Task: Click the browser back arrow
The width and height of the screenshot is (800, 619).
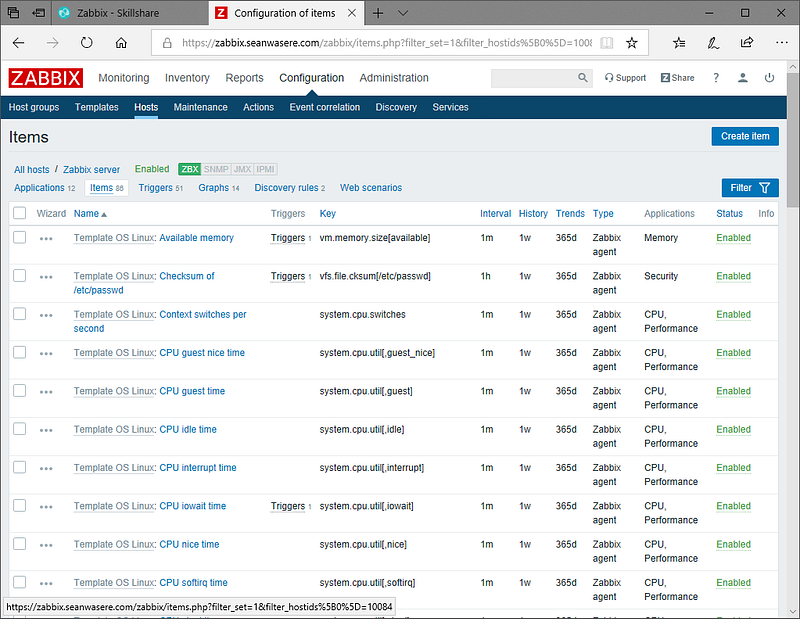Action: click(19, 43)
